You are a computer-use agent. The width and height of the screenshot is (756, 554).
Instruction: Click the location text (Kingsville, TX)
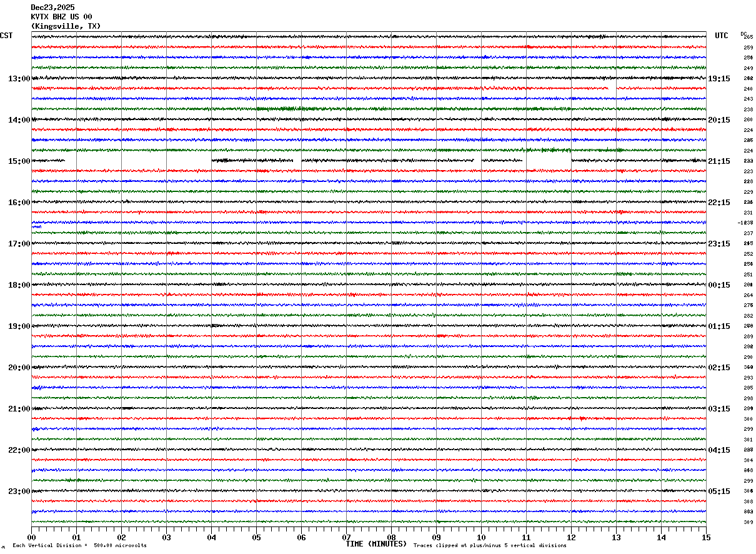pyautogui.click(x=66, y=26)
